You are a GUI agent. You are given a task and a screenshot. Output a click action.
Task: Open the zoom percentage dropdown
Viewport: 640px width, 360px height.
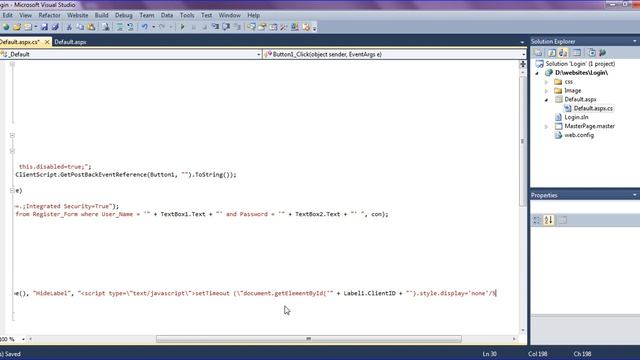23,339
